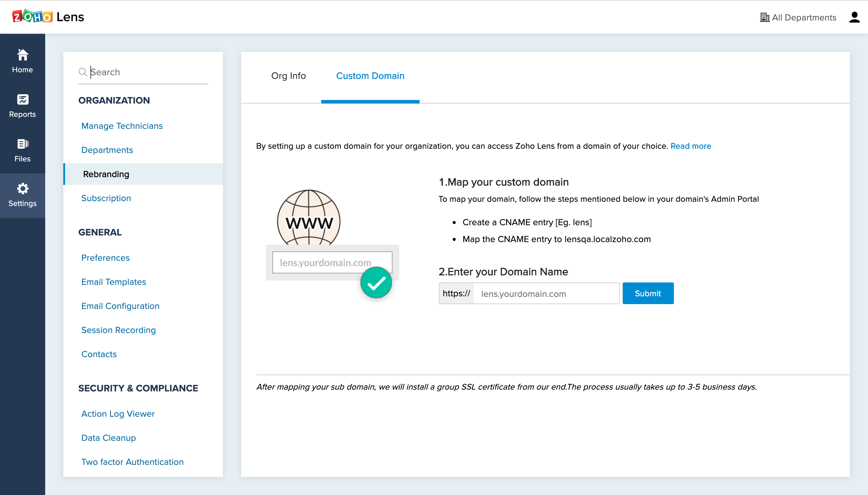Open Manage Technicians settings
Viewport: 868px width, 495px height.
122,126
